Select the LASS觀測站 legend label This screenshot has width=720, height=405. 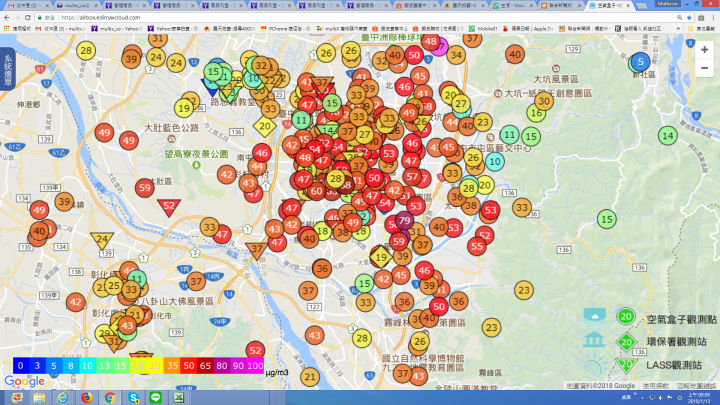pyautogui.click(x=674, y=365)
